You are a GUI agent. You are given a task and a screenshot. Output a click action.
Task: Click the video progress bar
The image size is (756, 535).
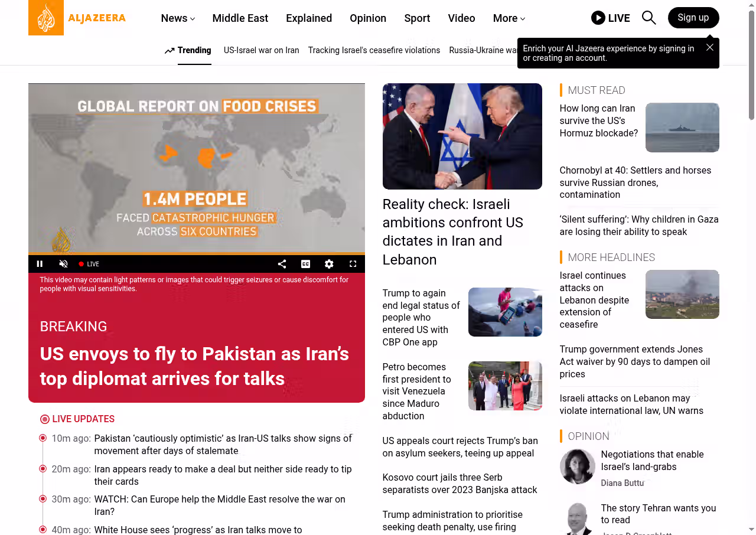(197, 254)
